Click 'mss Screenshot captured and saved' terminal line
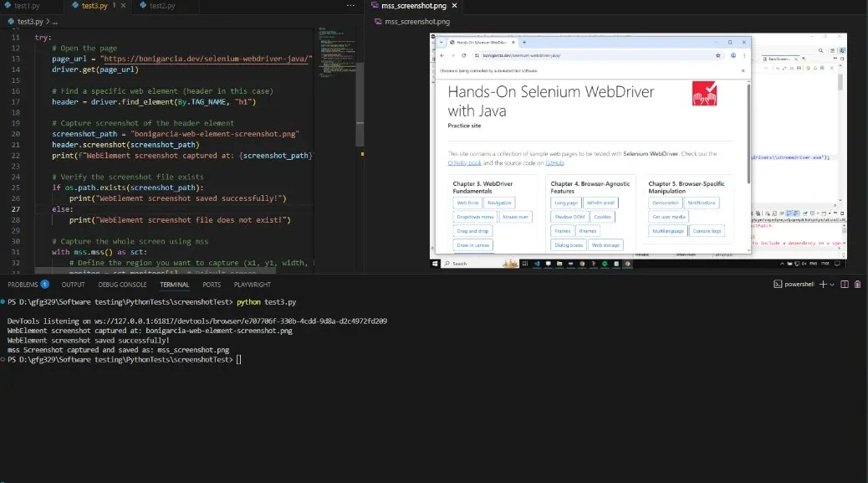The image size is (868, 483). (x=118, y=350)
